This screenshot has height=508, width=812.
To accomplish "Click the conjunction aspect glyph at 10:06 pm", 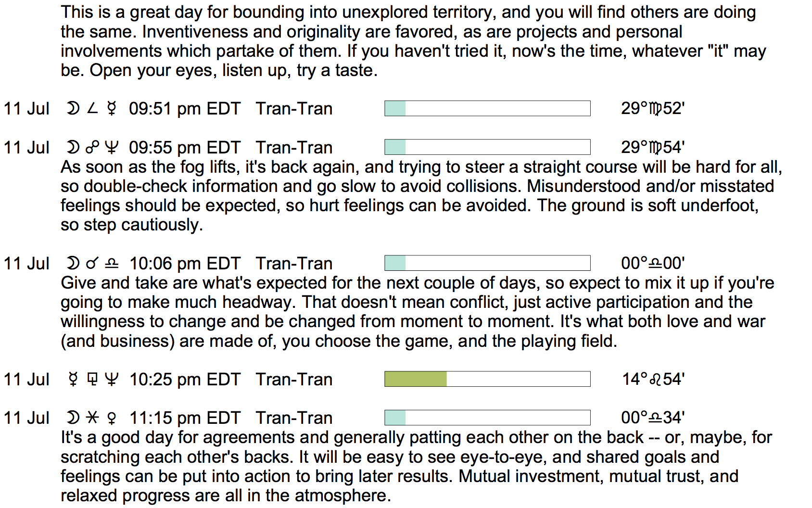I will [92, 264].
